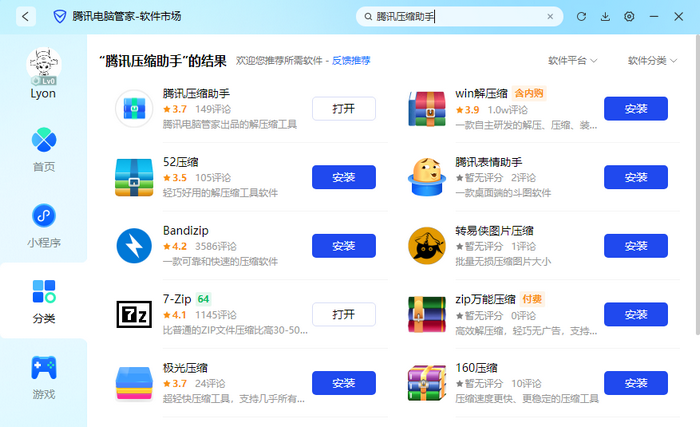Go to the 游戏 sidebar tab

(43, 376)
